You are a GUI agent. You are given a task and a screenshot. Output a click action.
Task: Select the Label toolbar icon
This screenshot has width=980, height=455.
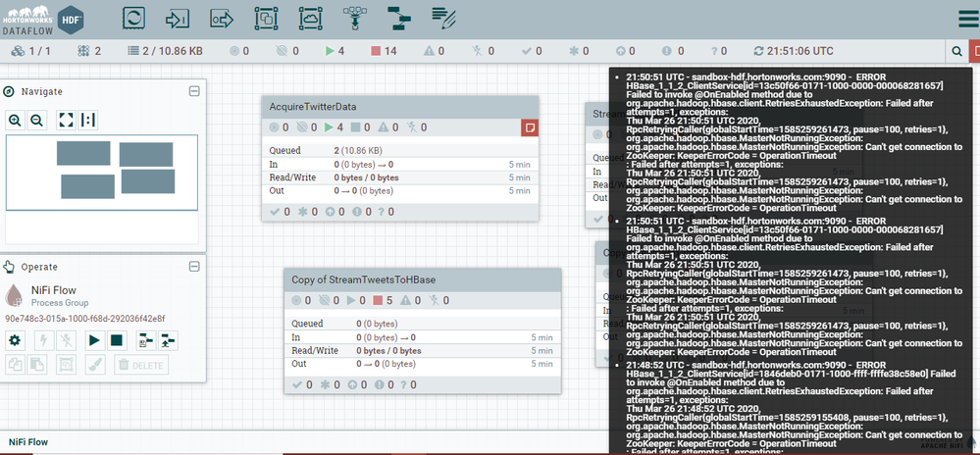(x=443, y=19)
